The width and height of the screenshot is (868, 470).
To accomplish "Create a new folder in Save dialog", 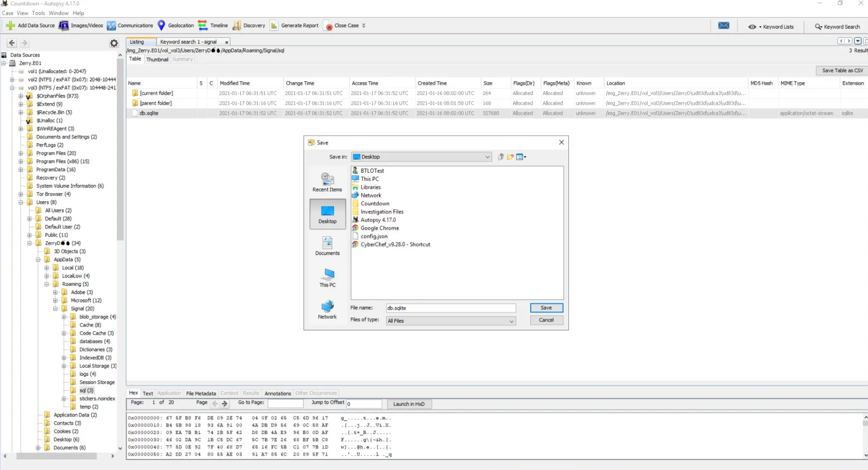I will pyautogui.click(x=510, y=157).
